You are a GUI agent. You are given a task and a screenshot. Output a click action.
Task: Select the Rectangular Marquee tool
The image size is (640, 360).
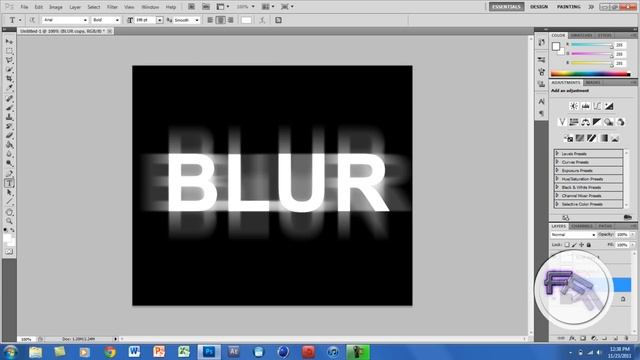(9, 51)
